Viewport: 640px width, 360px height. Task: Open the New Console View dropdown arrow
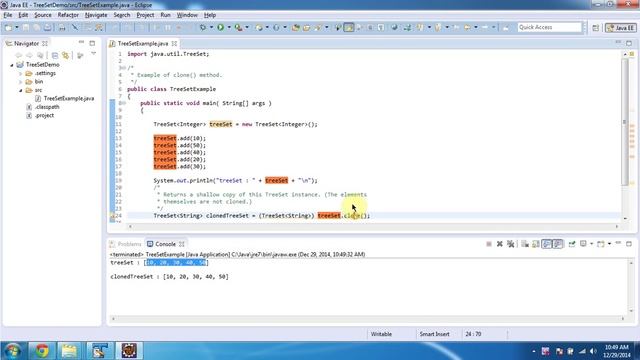pyautogui.click(x=609, y=244)
